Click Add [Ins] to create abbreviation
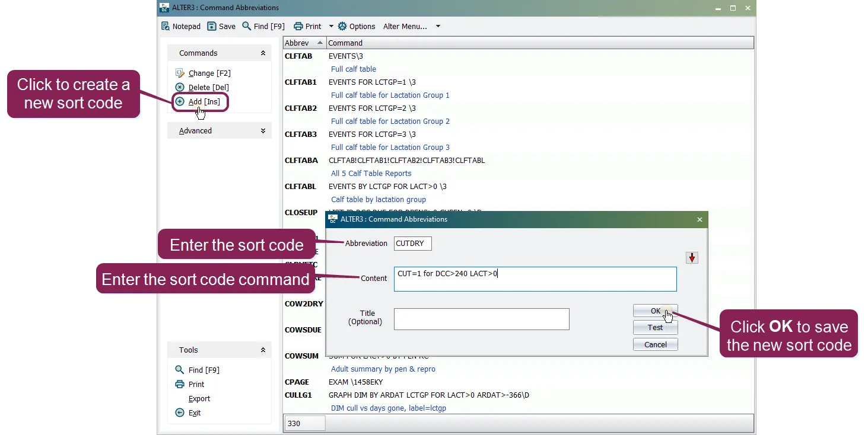This screenshot has width=868, height=435. (198, 101)
